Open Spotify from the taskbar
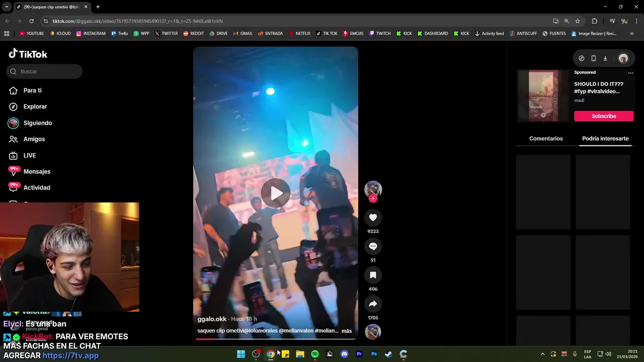Image resolution: width=644 pixels, height=362 pixels. point(315,354)
